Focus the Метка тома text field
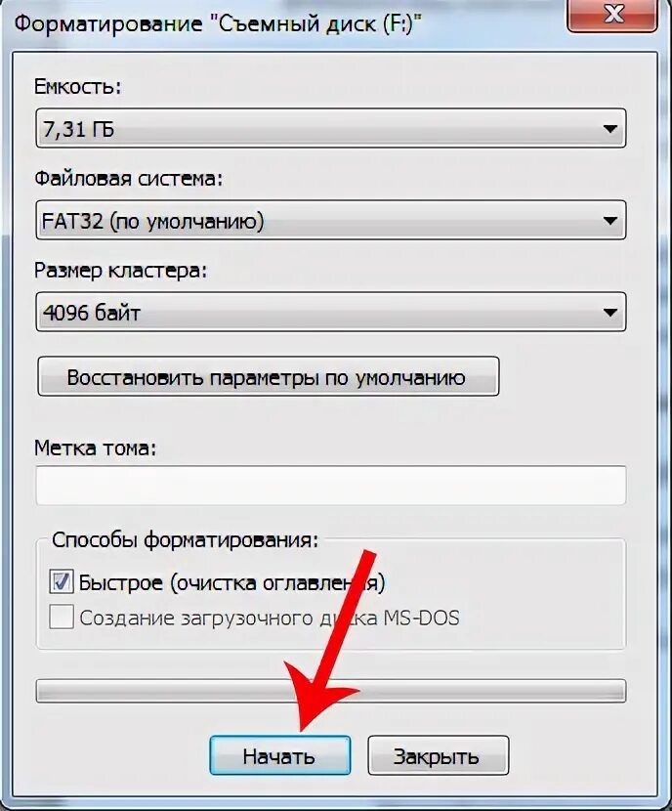 point(331,486)
